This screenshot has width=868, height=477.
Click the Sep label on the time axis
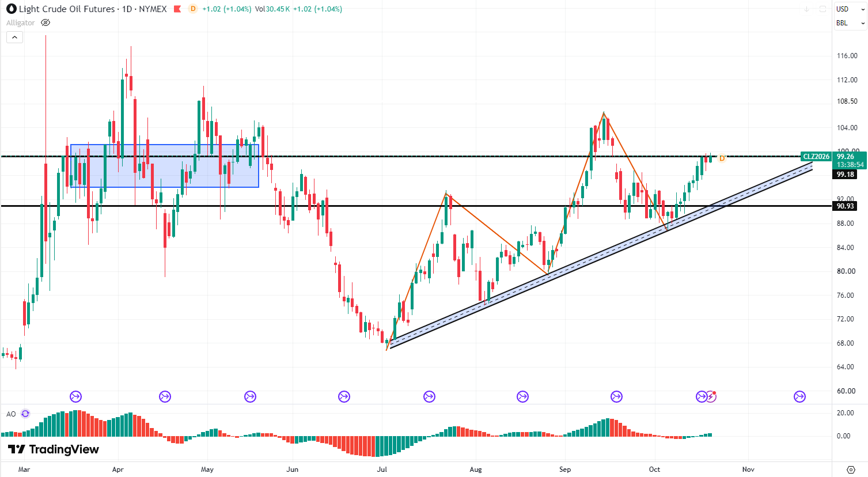coord(565,470)
